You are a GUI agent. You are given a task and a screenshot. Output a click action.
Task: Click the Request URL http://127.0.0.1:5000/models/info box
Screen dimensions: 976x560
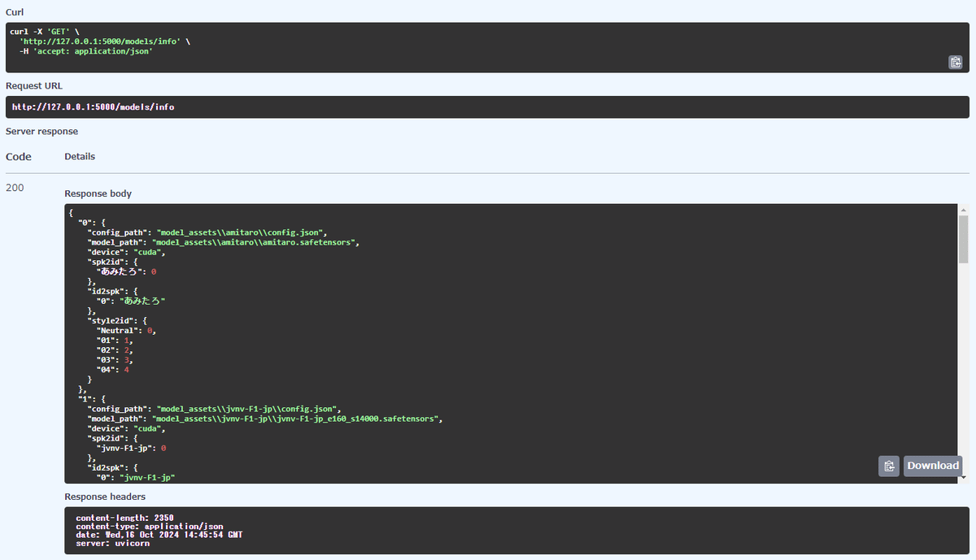pyautogui.click(x=487, y=107)
